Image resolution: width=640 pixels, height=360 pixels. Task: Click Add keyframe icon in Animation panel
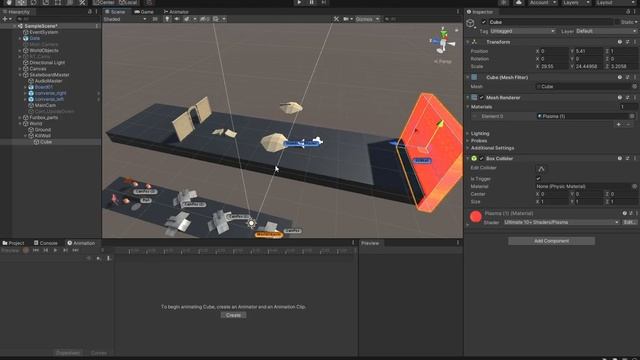[x=98, y=258]
